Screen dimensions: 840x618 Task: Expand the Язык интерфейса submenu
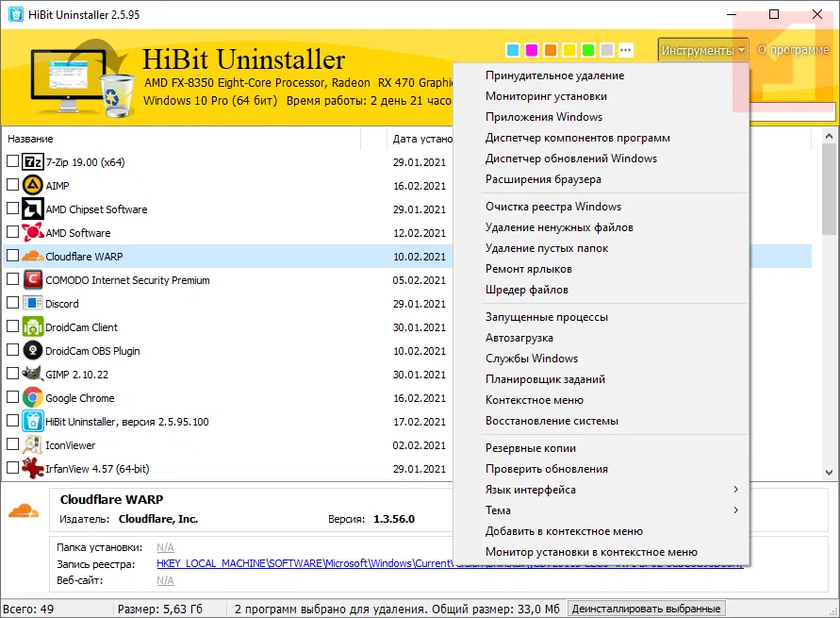(601, 490)
